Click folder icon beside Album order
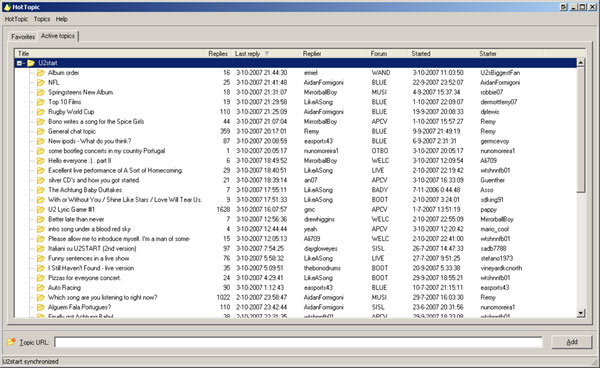The image size is (600, 368). pyautogui.click(x=41, y=73)
